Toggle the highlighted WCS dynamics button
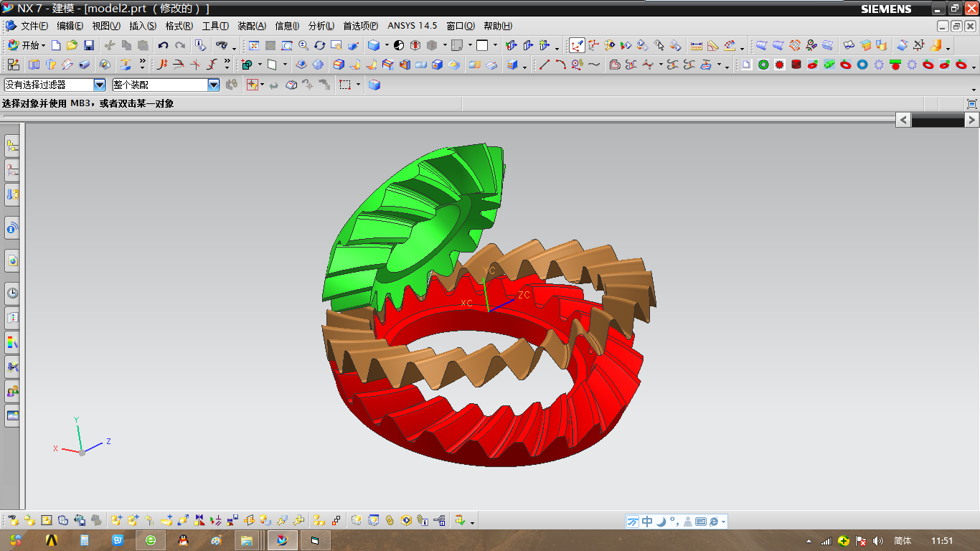Image resolution: width=980 pixels, height=551 pixels. (577, 45)
